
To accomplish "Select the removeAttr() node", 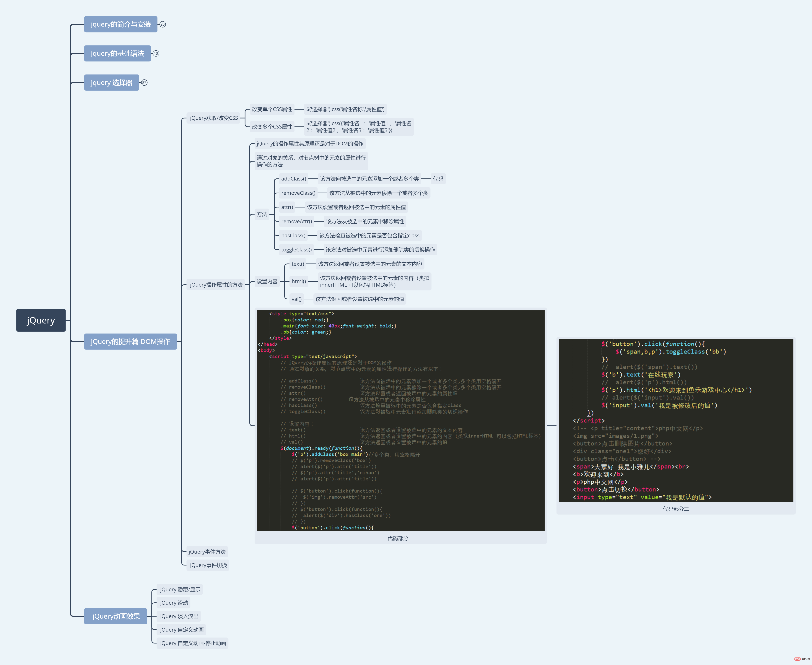I will (x=297, y=221).
